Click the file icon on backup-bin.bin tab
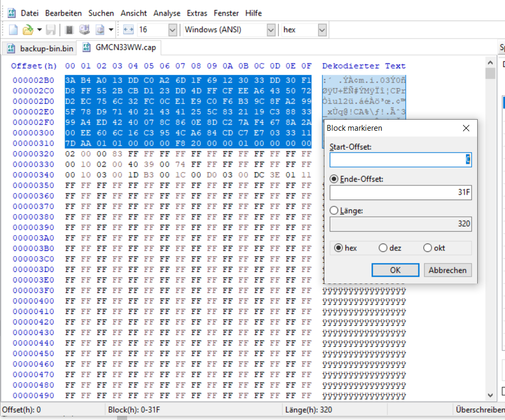Screen dimensions: 505x420 (x=11, y=48)
